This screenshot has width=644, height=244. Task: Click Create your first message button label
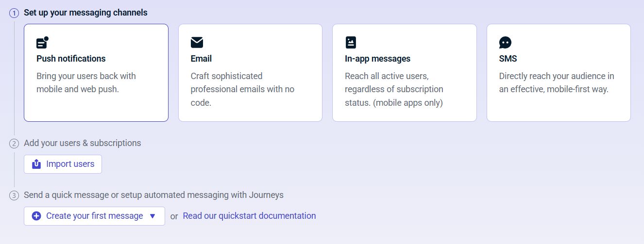[94, 216]
